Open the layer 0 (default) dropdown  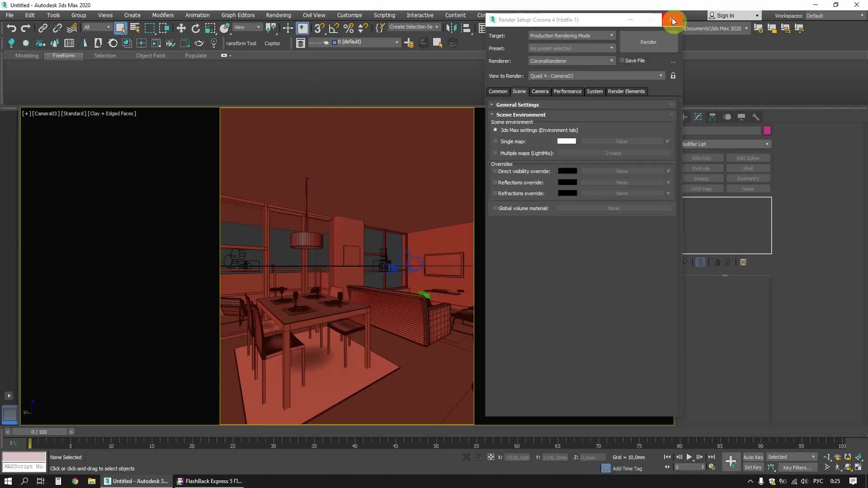pyautogui.click(x=366, y=42)
